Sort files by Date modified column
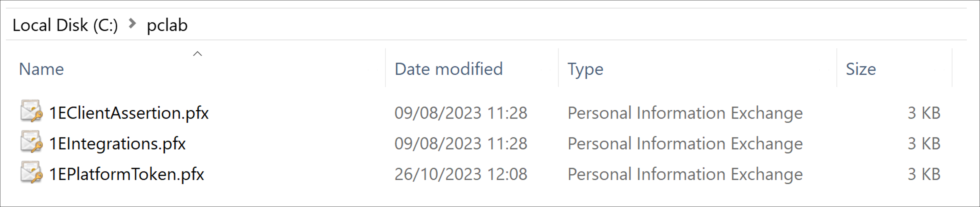 [x=448, y=69]
